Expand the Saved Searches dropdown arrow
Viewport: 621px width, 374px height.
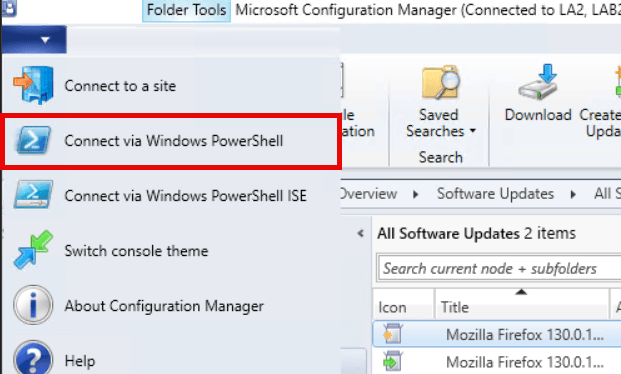pos(473,131)
